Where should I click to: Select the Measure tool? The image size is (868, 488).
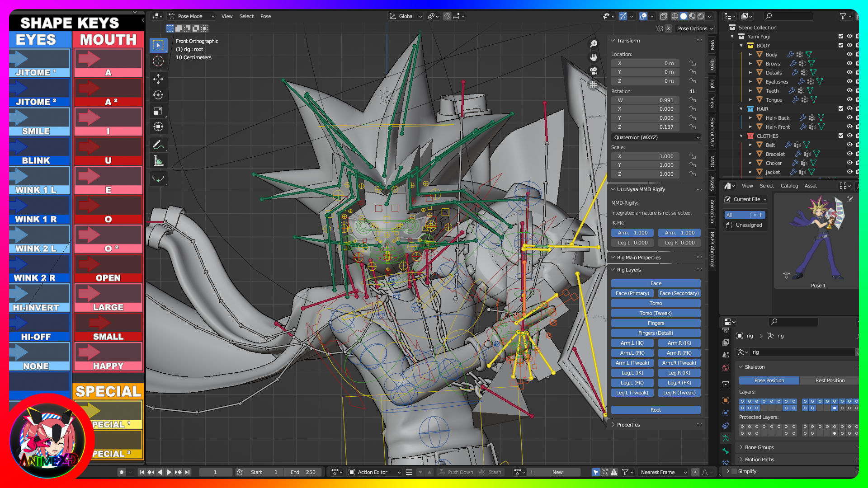158,160
